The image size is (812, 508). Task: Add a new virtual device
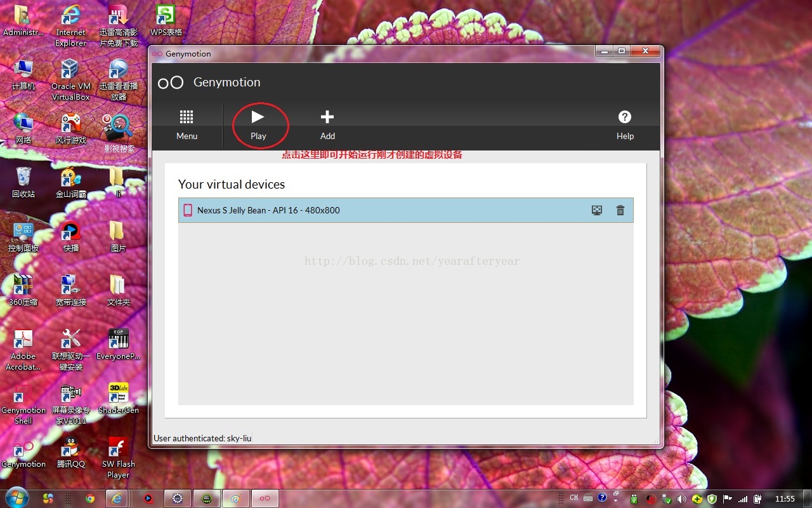click(327, 125)
